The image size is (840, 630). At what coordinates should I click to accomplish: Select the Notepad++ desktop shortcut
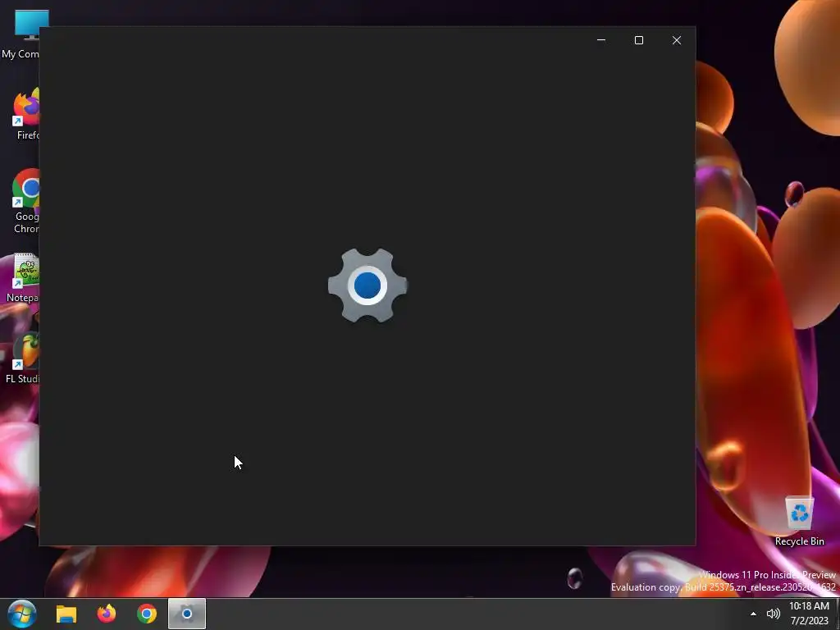[21, 278]
